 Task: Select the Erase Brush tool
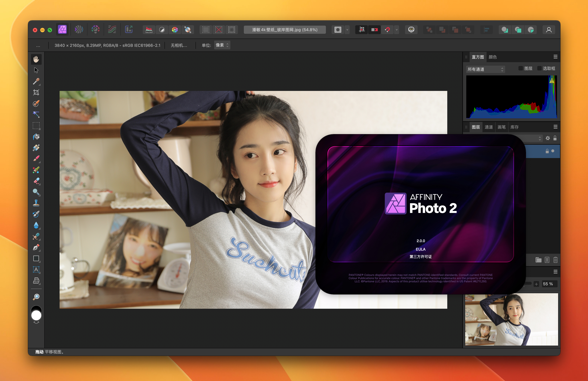(36, 181)
